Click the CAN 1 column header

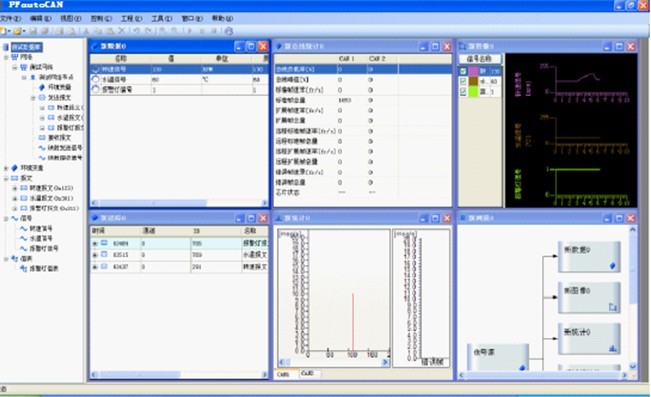tap(346, 59)
